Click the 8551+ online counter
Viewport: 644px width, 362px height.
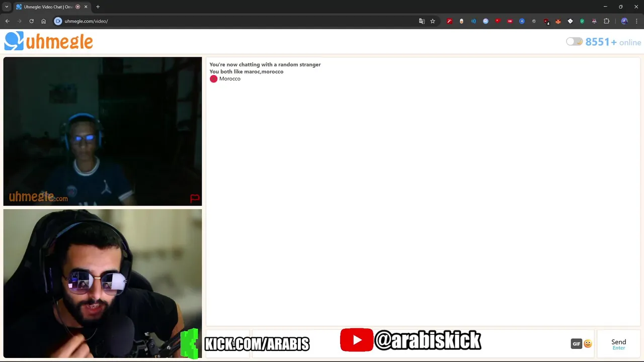coord(613,42)
